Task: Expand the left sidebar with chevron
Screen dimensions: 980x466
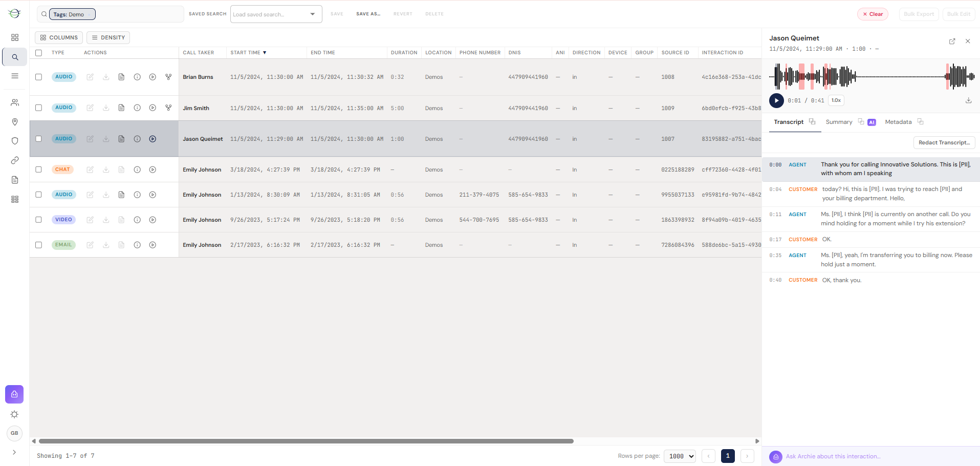Action: pos(14,452)
